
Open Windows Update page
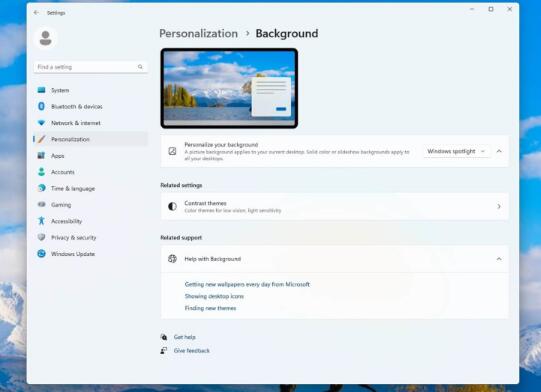(x=90, y=254)
